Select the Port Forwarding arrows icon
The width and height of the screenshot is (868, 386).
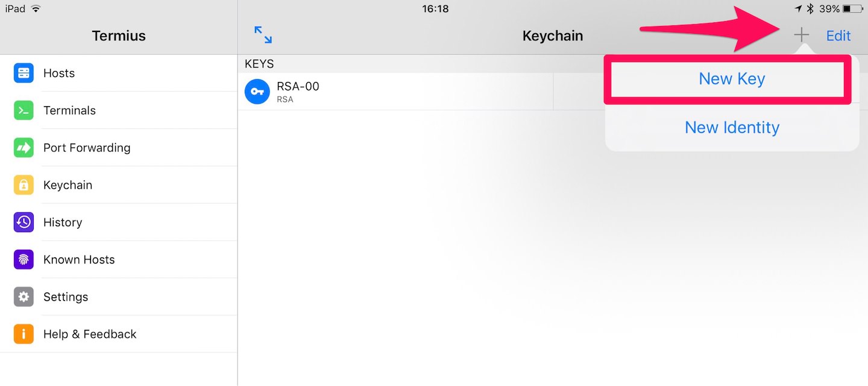pyautogui.click(x=24, y=148)
